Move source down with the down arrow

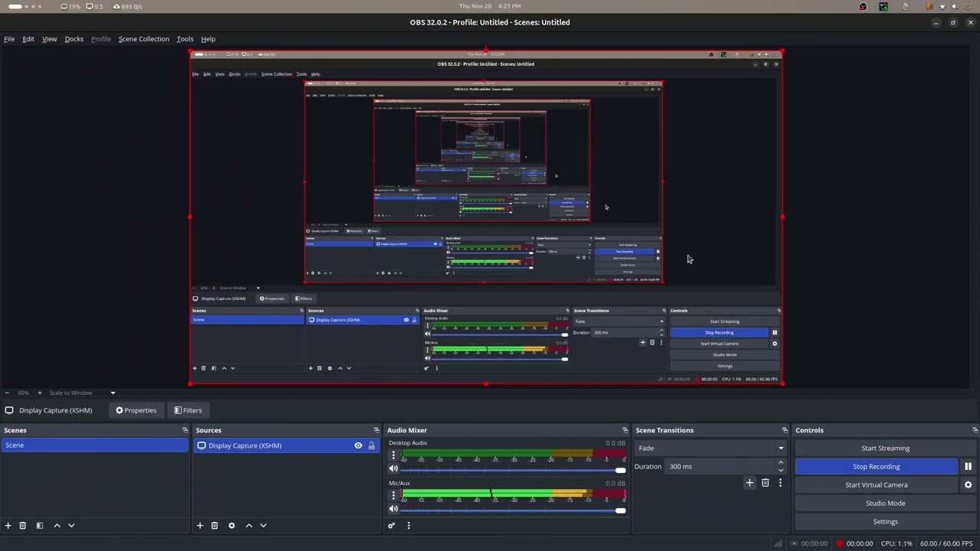(x=263, y=526)
